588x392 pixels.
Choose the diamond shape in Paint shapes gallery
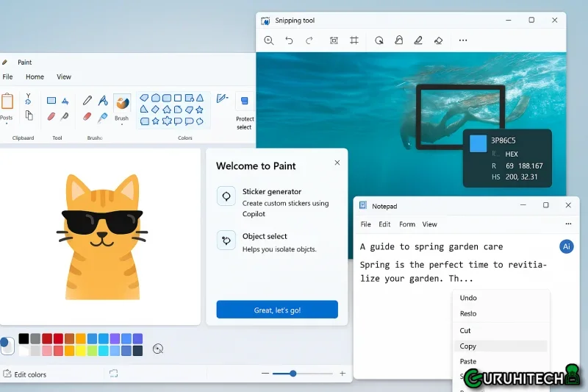[x=155, y=110]
